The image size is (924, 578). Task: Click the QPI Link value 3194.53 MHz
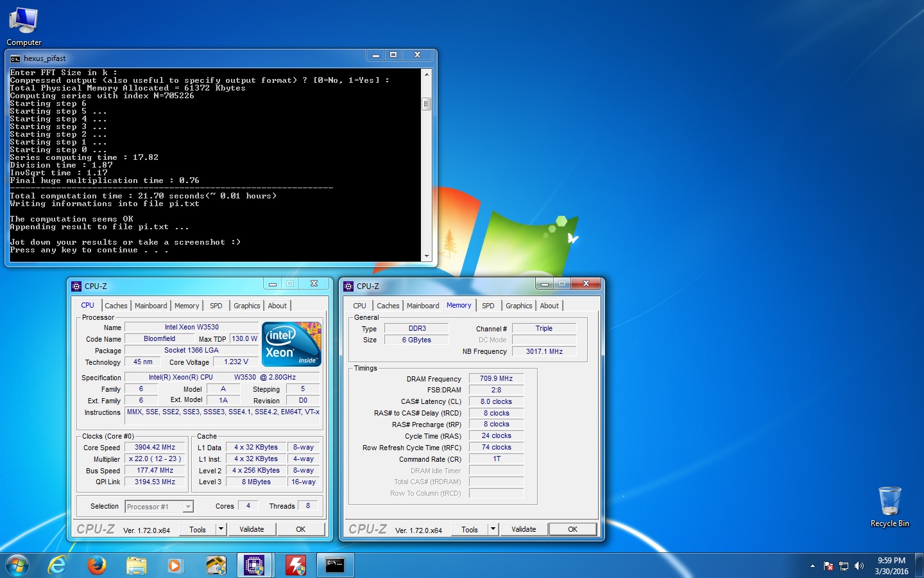point(155,482)
